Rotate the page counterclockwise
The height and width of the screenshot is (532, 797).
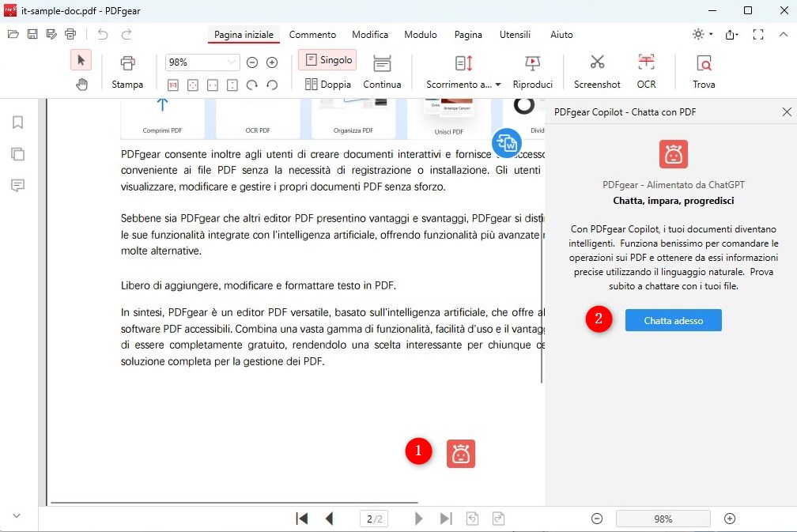coord(272,85)
